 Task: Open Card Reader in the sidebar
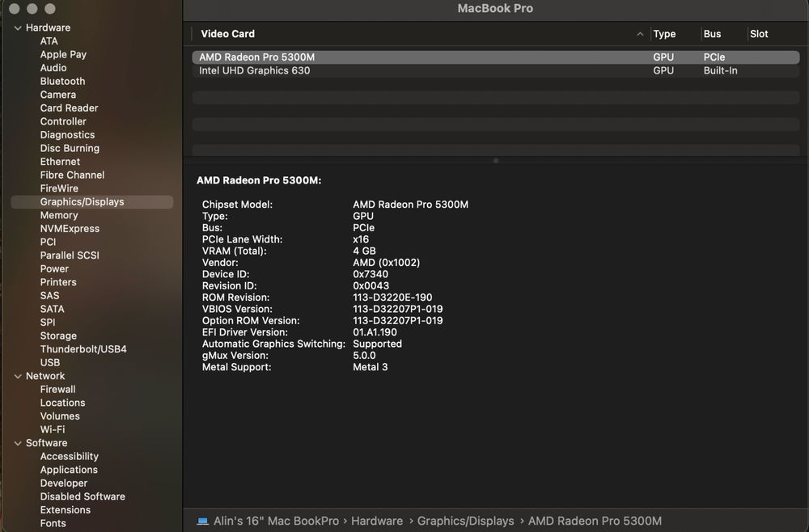pyautogui.click(x=69, y=108)
